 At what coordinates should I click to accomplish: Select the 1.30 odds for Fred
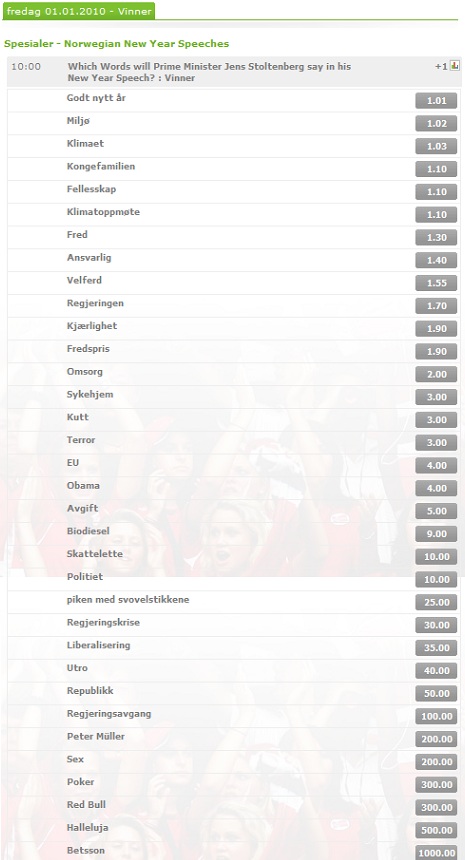[x=436, y=237]
